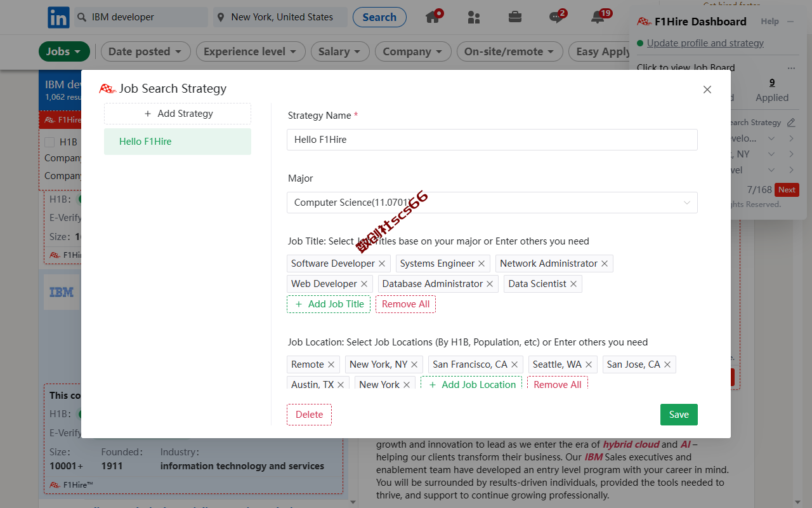The image size is (812, 508).
Task: Open the Jobs briefcase icon
Action: point(515,17)
